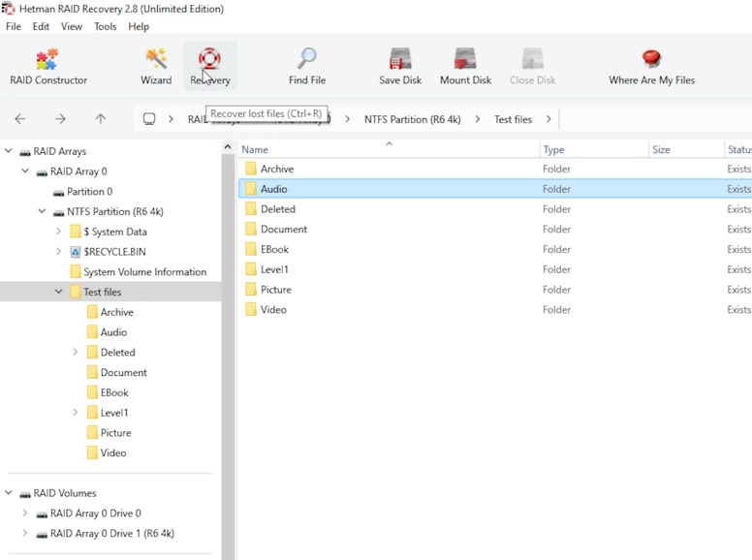
Task: Open Find File search
Action: (307, 67)
